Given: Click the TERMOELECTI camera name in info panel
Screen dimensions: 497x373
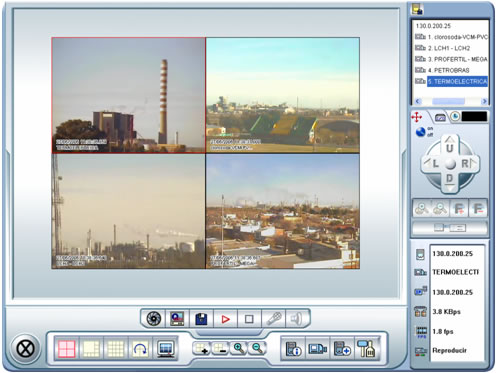Looking at the screenshot, I should click(x=455, y=272).
